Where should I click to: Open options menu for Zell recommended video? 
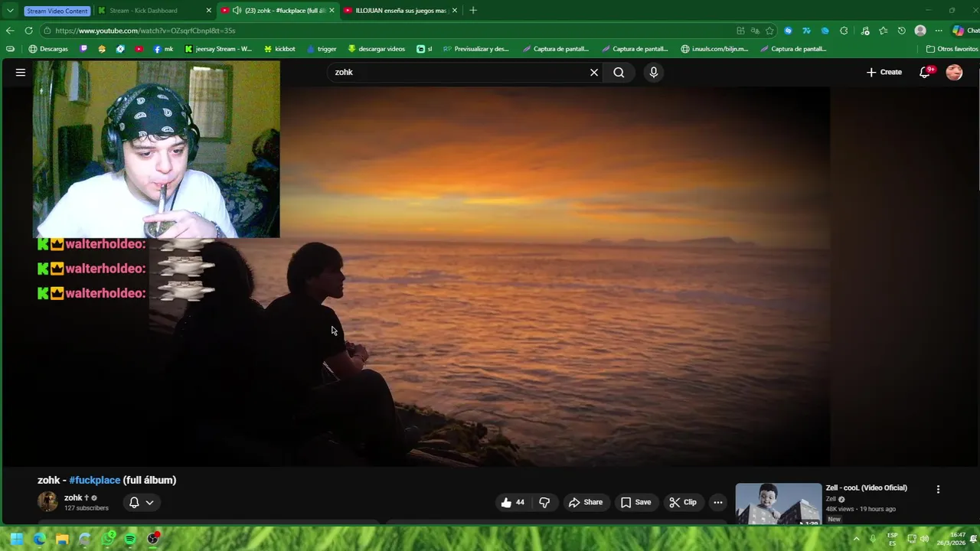pyautogui.click(x=938, y=489)
